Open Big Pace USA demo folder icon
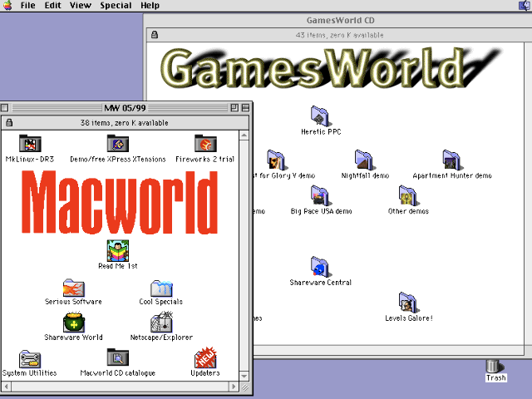This screenshot has height=399, width=532. (319, 195)
